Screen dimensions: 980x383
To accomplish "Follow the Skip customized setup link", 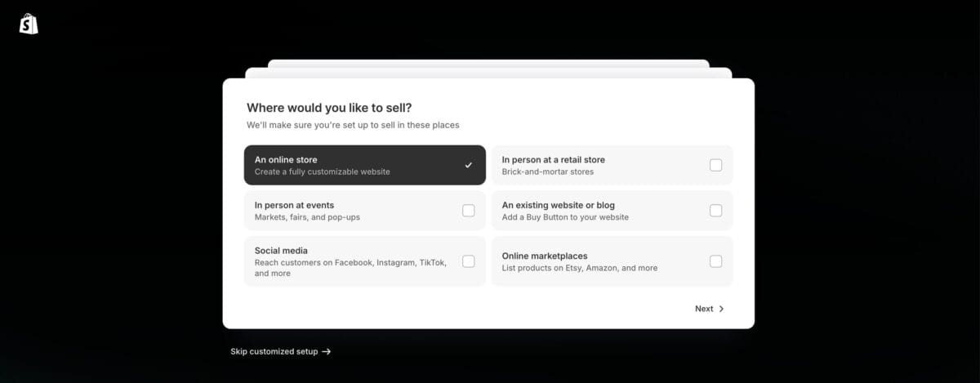I will (274, 352).
